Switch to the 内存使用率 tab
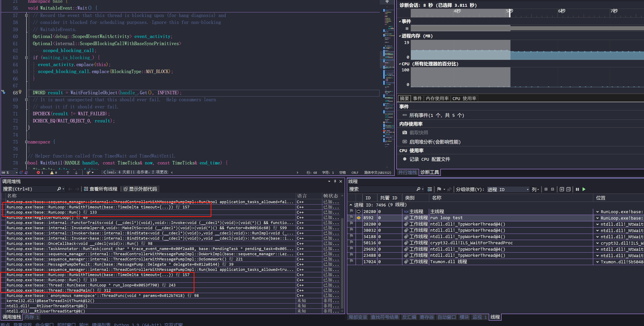Image resolution: width=644 pixels, height=326 pixels. (437, 99)
